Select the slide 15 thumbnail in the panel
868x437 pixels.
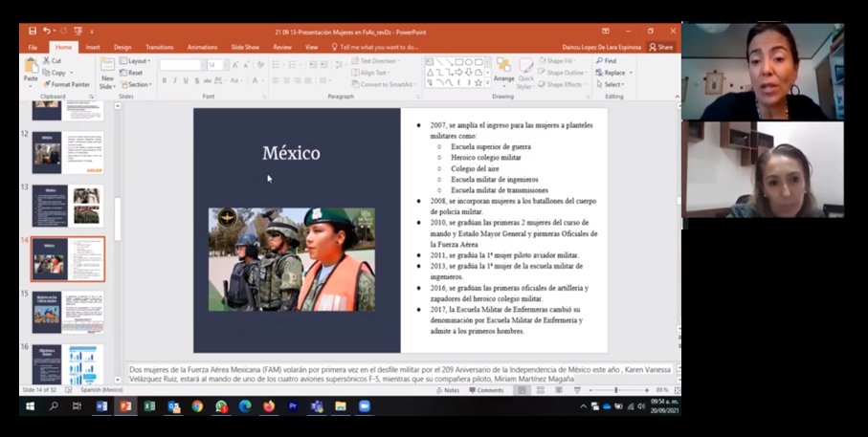(68, 312)
